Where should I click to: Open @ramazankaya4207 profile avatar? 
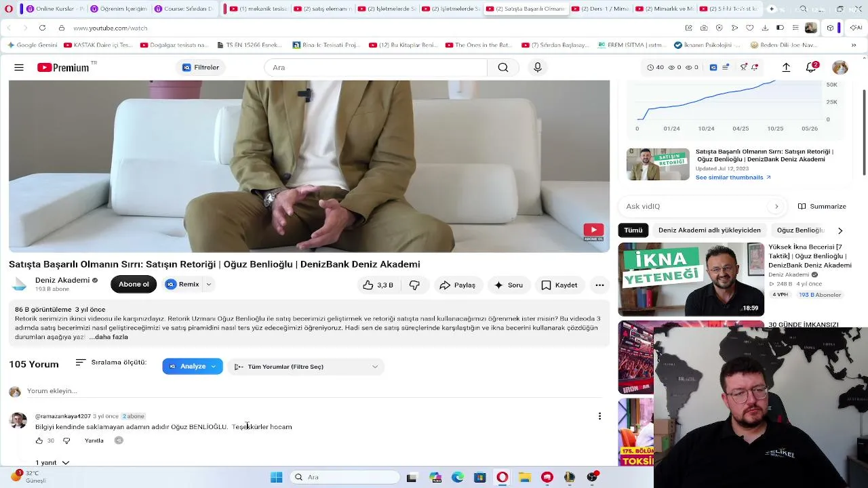[18, 421]
